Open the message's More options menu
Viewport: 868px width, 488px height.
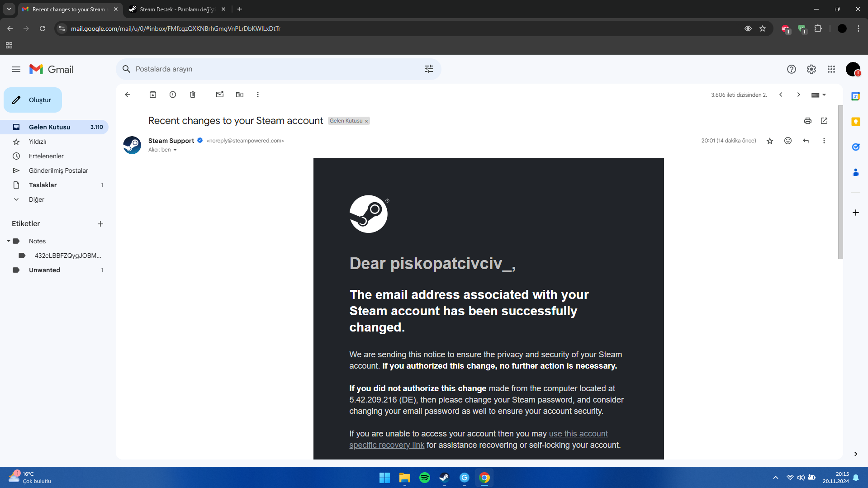(x=824, y=141)
